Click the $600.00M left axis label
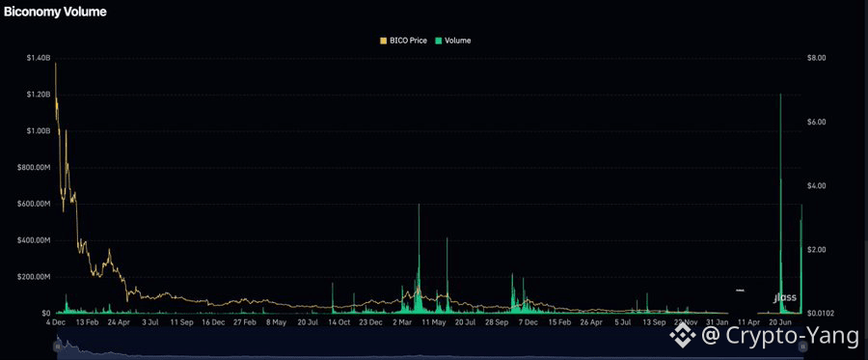868x360 pixels. tap(35, 205)
